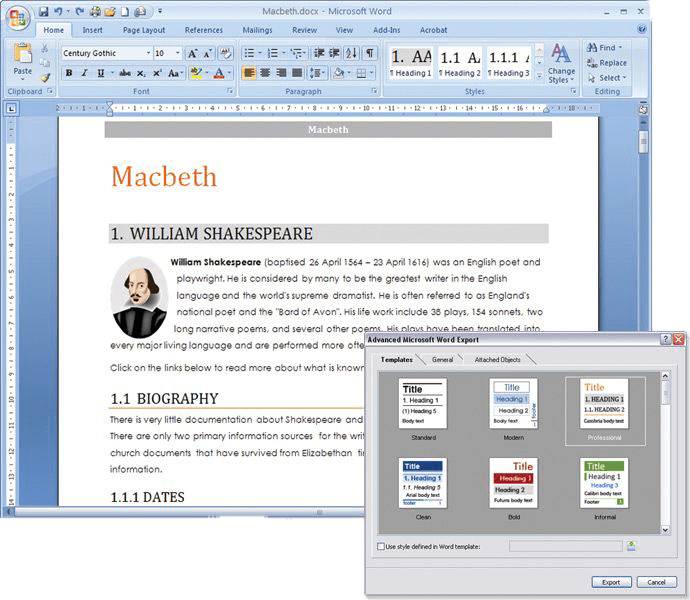Customize the Quick Access Toolbar dropdown
Image resolution: width=690 pixels, height=600 pixels.
point(160,11)
